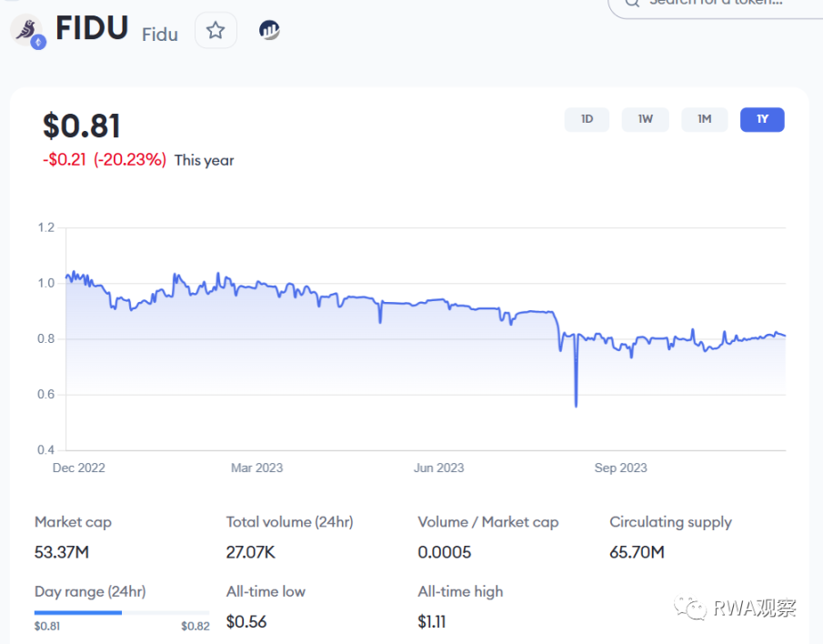Image resolution: width=823 pixels, height=644 pixels.
Task: Click the sharp price dip on the chart
Action: (576, 400)
